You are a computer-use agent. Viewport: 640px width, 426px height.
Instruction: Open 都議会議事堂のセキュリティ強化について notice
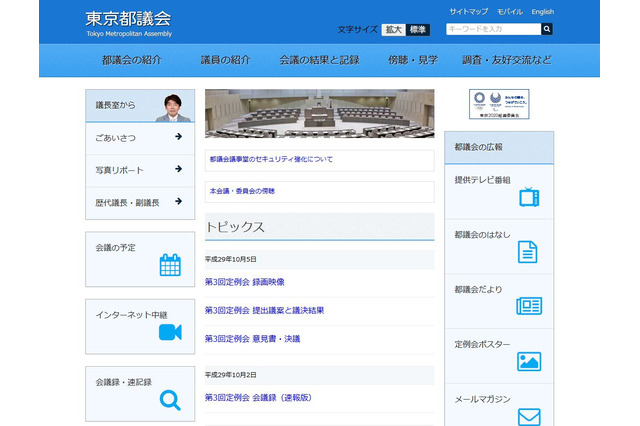271,159
